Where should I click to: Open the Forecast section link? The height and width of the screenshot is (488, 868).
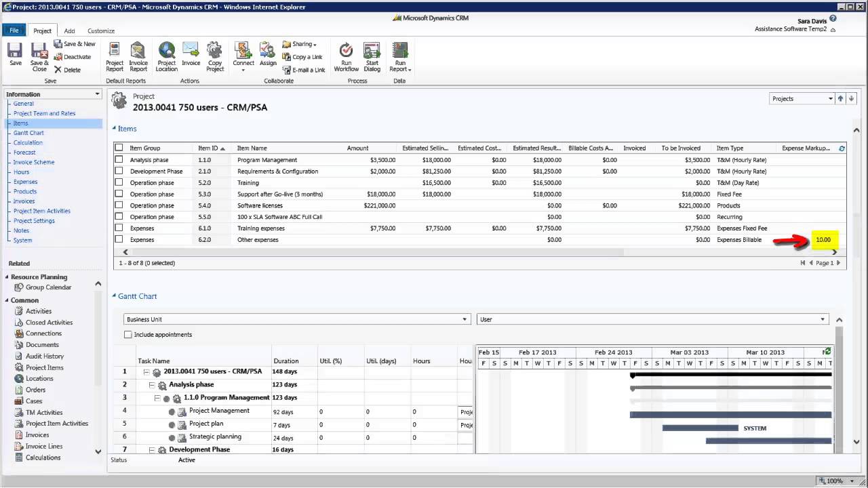(x=24, y=152)
